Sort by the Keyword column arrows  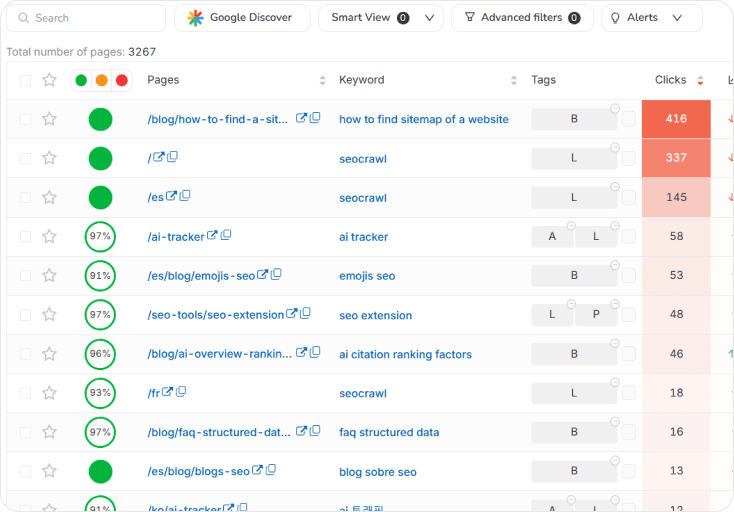pos(514,80)
